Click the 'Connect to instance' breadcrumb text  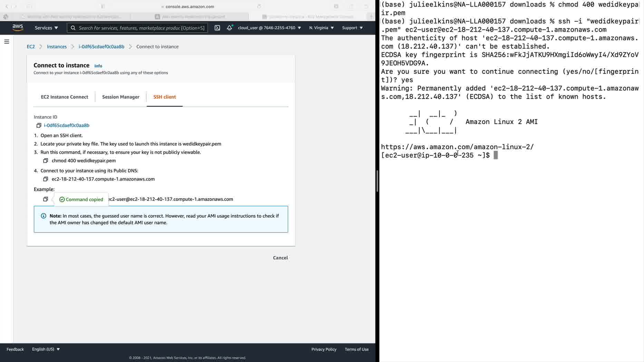pyautogui.click(x=157, y=47)
